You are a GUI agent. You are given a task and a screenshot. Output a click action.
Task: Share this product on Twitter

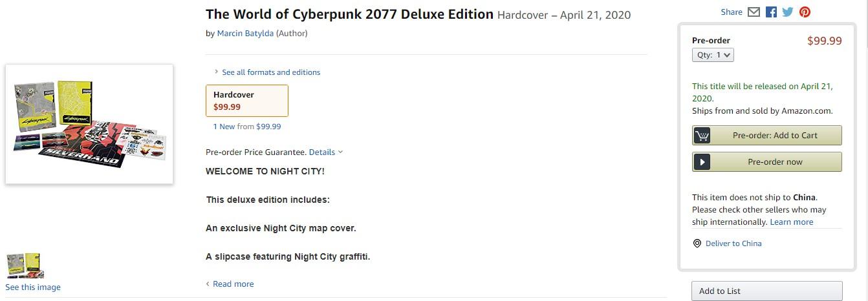[x=787, y=12]
